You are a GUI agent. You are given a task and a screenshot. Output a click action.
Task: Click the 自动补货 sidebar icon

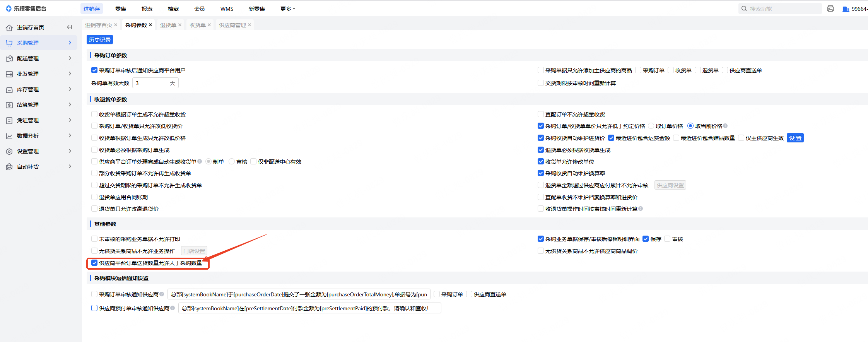pyautogui.click(x=9, y=167)
